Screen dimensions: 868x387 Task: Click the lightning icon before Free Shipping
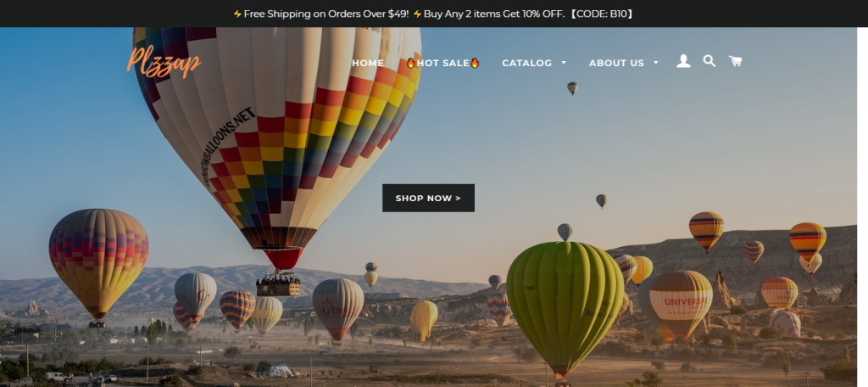(x=237, y=14)
